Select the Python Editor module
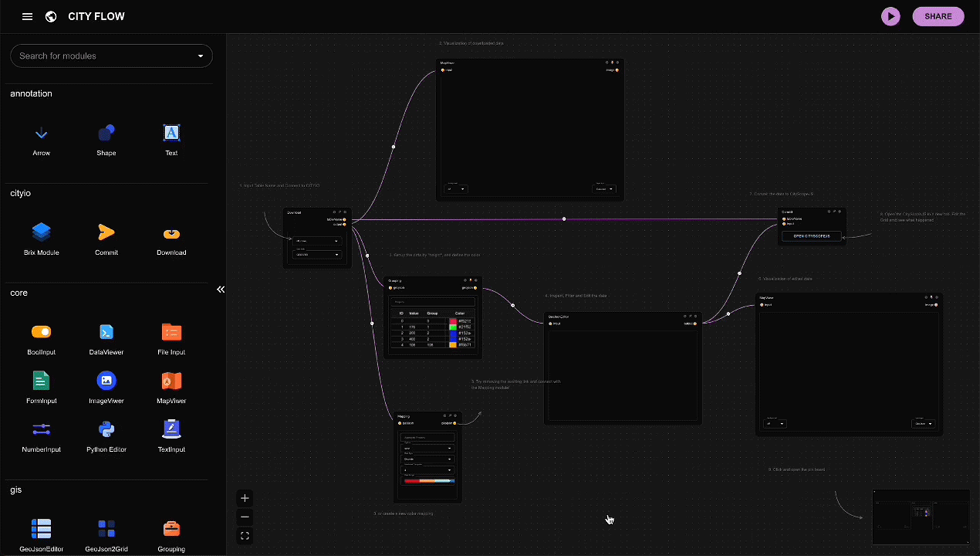This screenshot has width=980, height=556. tap(106, 436)
